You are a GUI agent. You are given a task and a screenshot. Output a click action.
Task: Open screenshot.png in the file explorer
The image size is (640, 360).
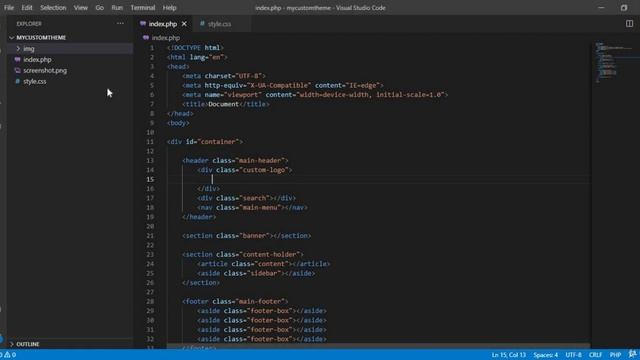click(45, 71)
